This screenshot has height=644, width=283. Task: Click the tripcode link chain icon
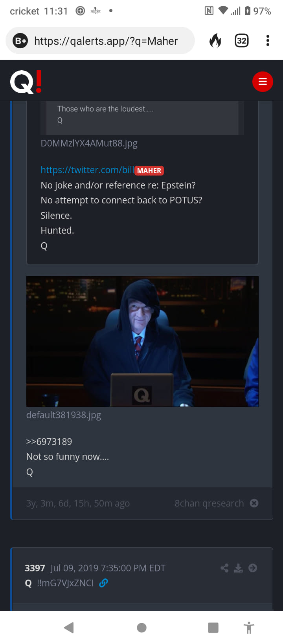point(103,583)
